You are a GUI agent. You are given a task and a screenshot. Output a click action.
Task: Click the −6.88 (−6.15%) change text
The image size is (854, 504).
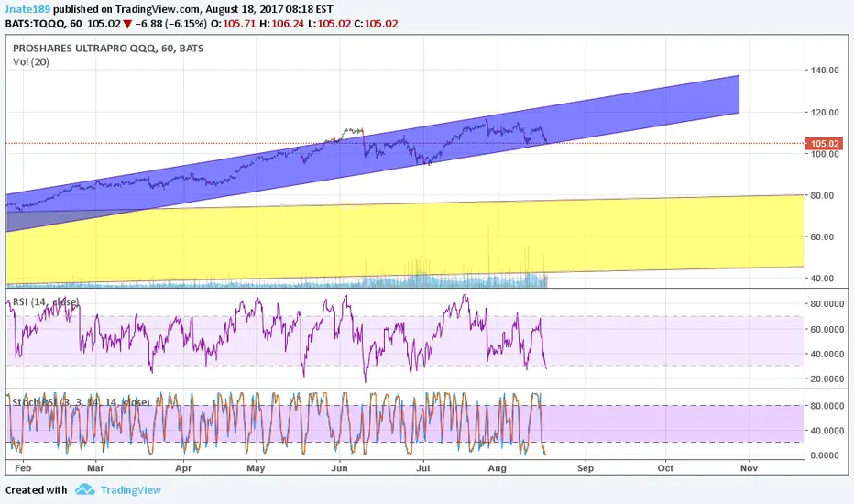pos(170,24)
